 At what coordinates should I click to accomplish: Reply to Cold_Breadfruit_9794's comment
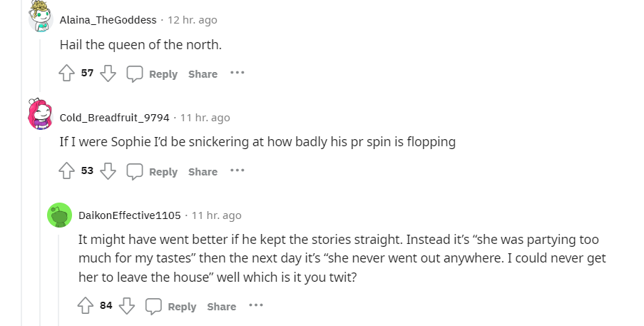[x=153, y=171]
